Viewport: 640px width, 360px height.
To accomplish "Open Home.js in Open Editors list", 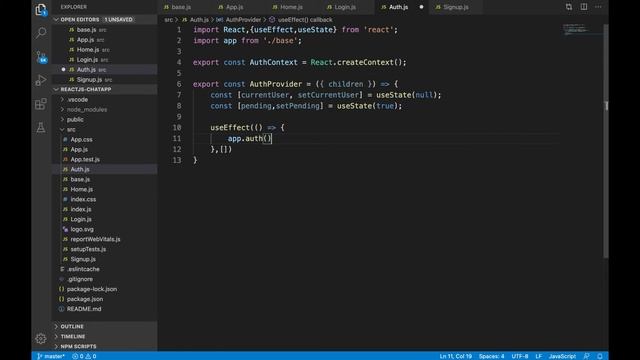I will (88, 50).
